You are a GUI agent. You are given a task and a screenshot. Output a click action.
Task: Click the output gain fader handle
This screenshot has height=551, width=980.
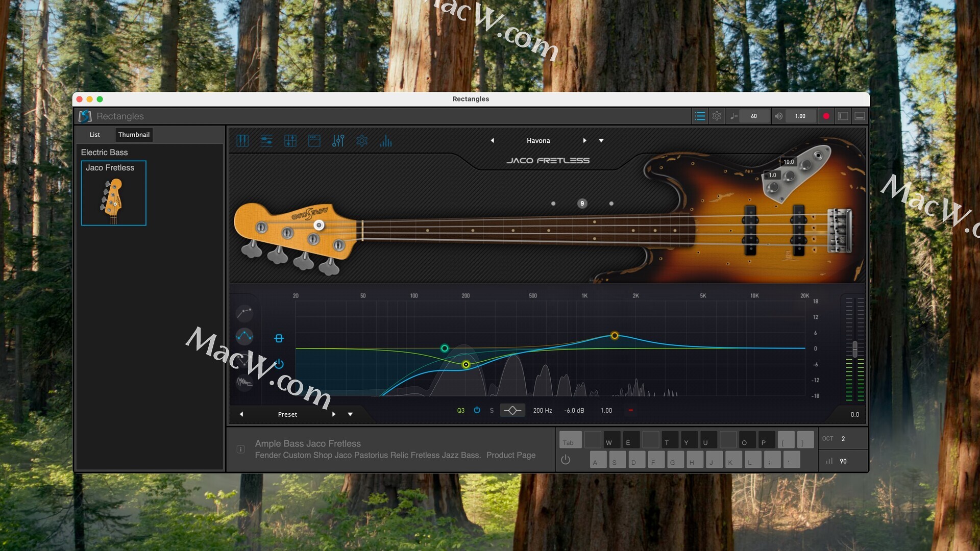tap(855, 349)
